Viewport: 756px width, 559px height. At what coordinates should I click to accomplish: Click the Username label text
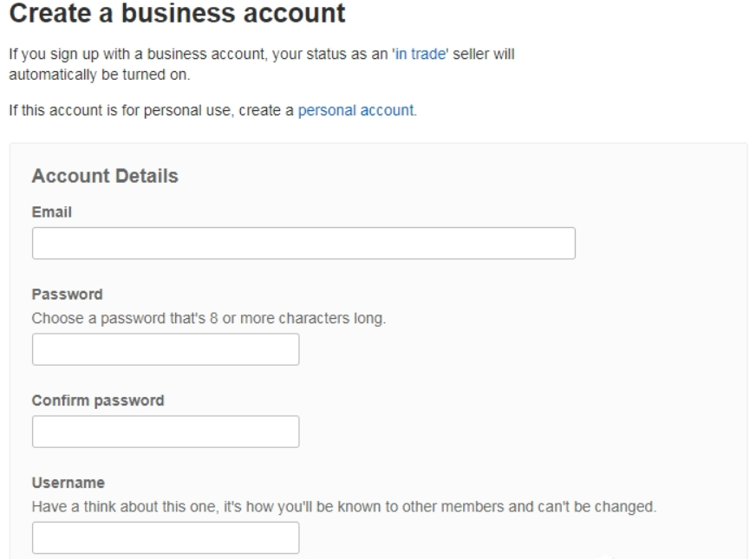(x=66, y=483)
